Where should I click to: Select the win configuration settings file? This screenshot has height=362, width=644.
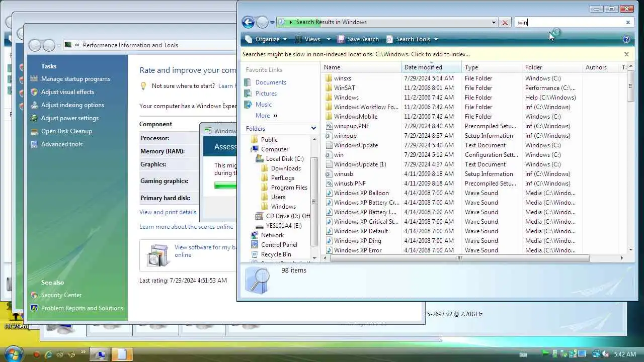pos(339,155)
